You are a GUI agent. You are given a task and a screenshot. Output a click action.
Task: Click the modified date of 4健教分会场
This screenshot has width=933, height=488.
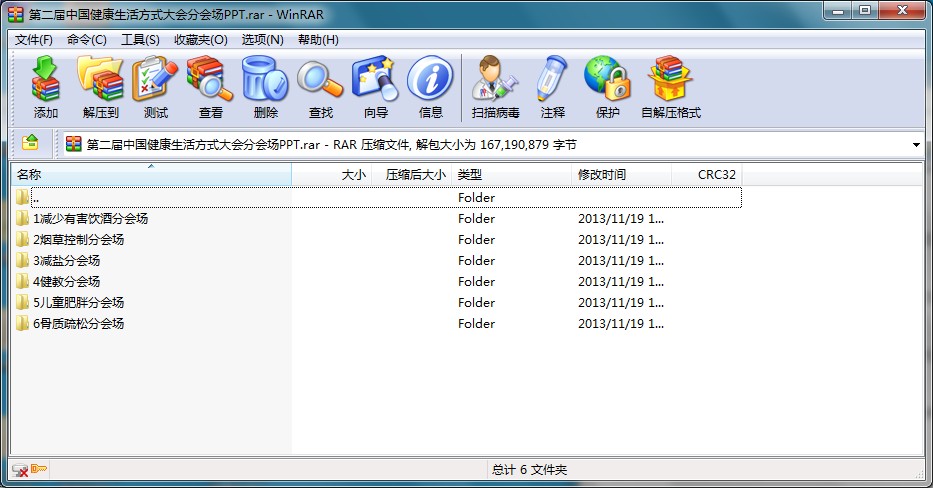coord(621,281)
